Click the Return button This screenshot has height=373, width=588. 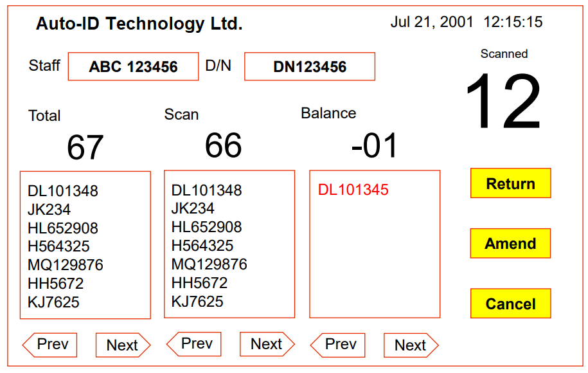coord(510,183)
